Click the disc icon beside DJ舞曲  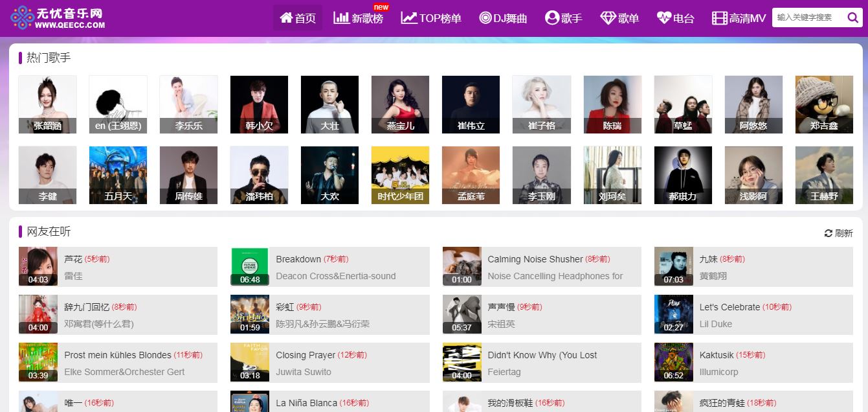tap(485, 17)
